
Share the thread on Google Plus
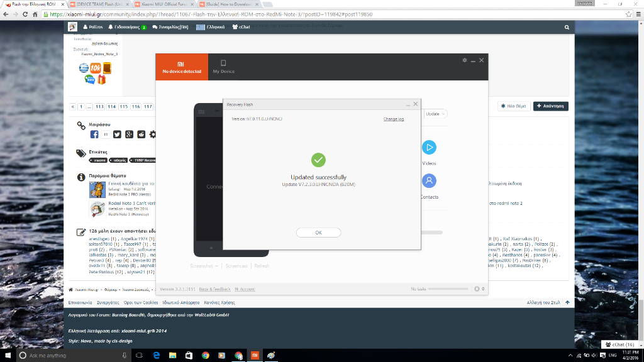click(x=129, y=134)
